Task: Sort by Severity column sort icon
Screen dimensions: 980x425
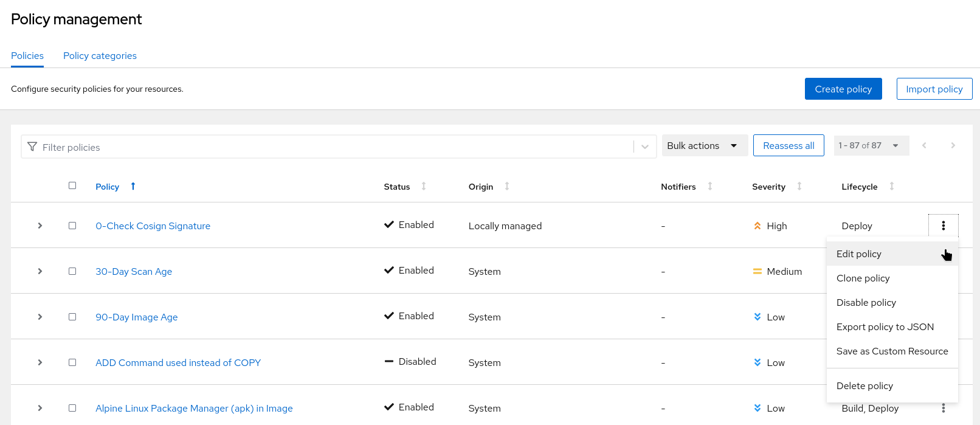Action: pos(799,186)
